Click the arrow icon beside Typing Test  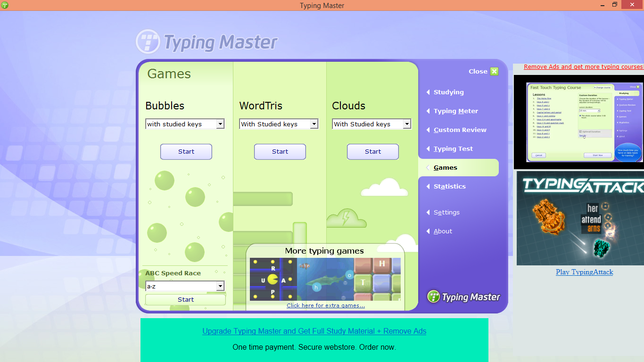click(x=428, y=149)
